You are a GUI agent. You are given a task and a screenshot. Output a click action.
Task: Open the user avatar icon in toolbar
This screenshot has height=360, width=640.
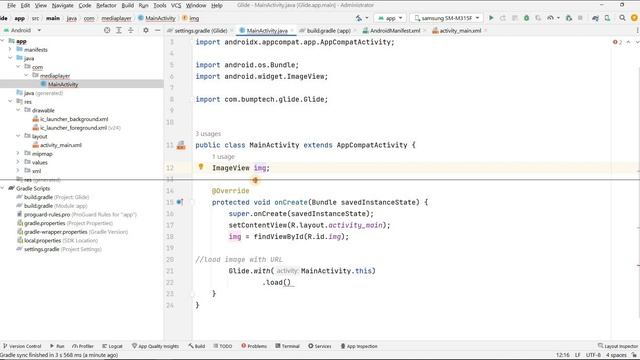(634, 18)
